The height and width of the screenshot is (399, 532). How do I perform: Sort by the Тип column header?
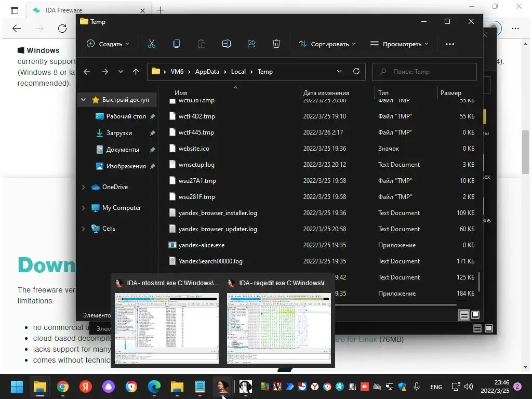383,92
